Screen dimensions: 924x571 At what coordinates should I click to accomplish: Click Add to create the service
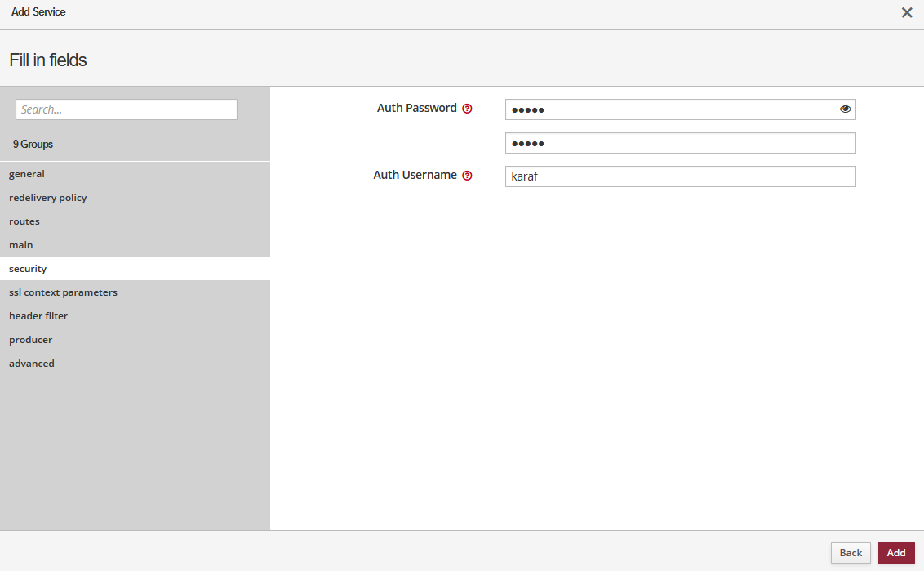pos(895,553)
